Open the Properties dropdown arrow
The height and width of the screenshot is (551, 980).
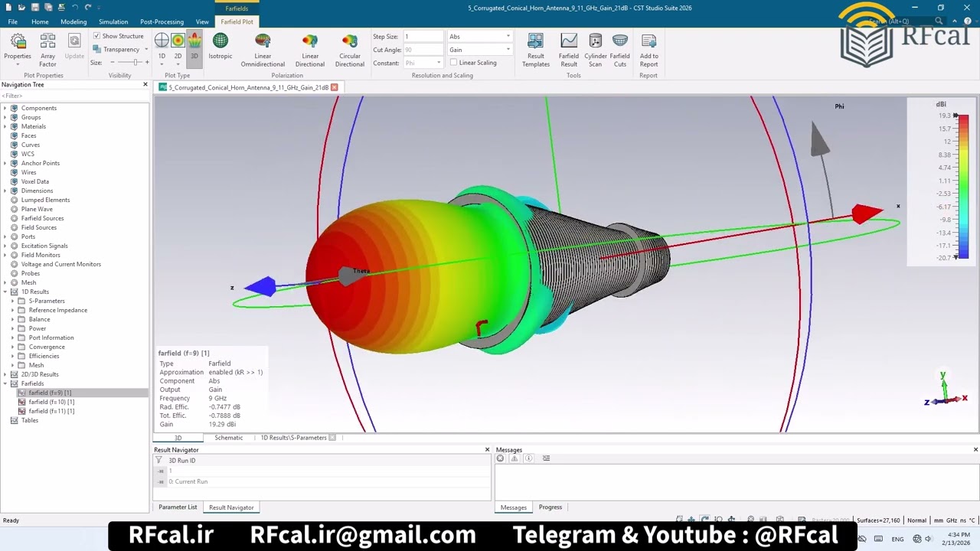18,64
